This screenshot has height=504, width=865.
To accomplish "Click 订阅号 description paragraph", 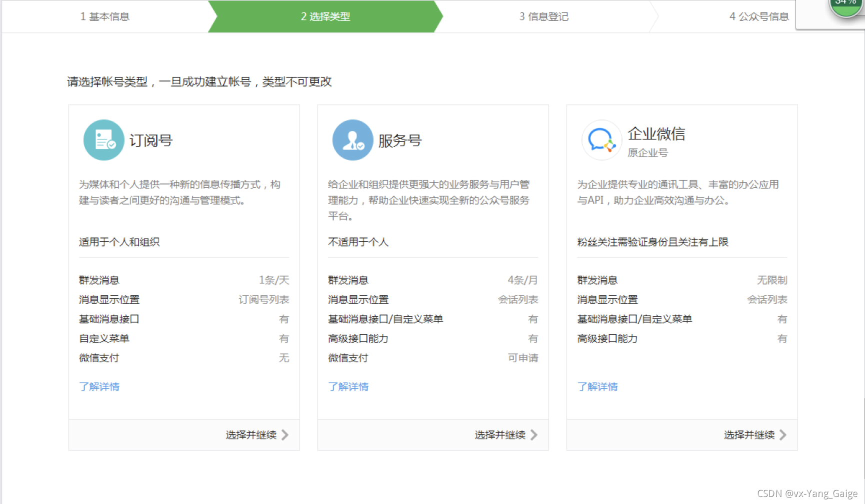I will 179,192.
